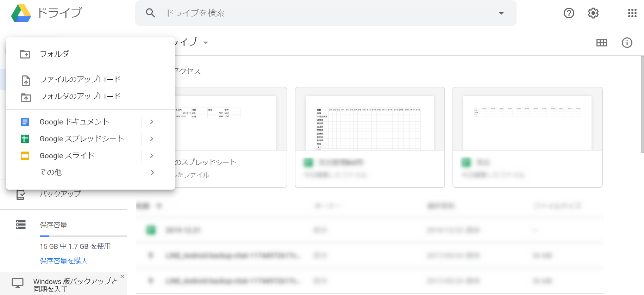644x295 pixels.
Task: Click the monitor icon in backup banner
Action: (18, 283)
